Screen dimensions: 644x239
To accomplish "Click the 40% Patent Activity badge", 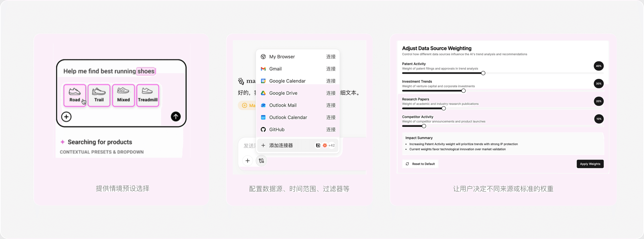I will (599, 66).
